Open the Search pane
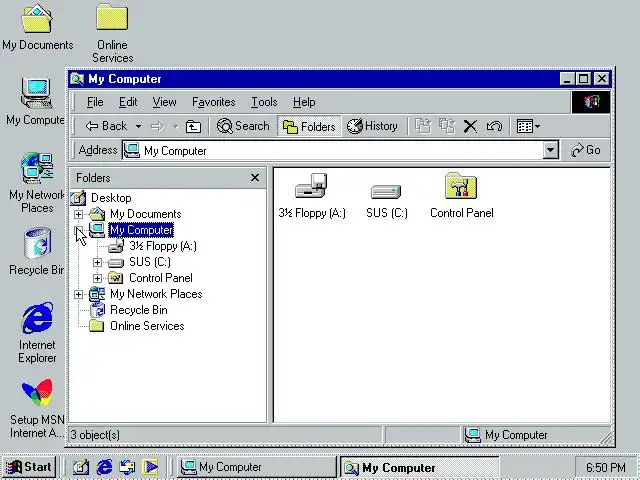This screenshot has height=480, width=640. click(242, 126)
